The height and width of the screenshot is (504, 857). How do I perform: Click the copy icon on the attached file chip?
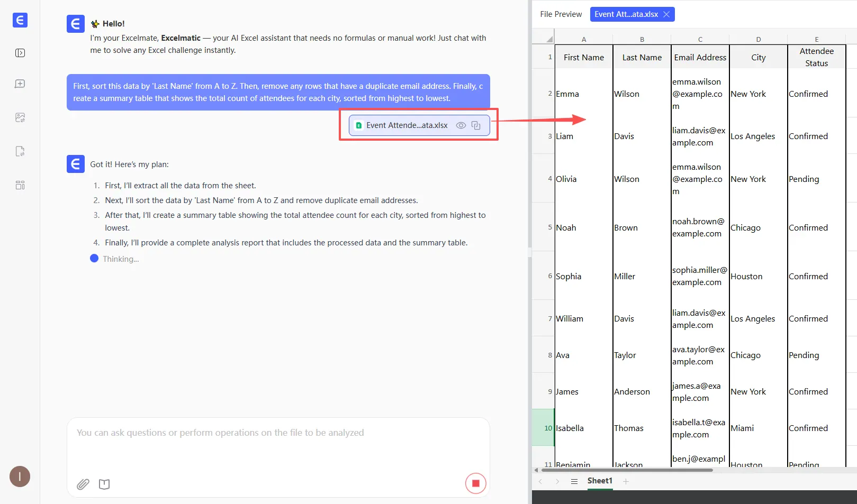pos(476,125)
